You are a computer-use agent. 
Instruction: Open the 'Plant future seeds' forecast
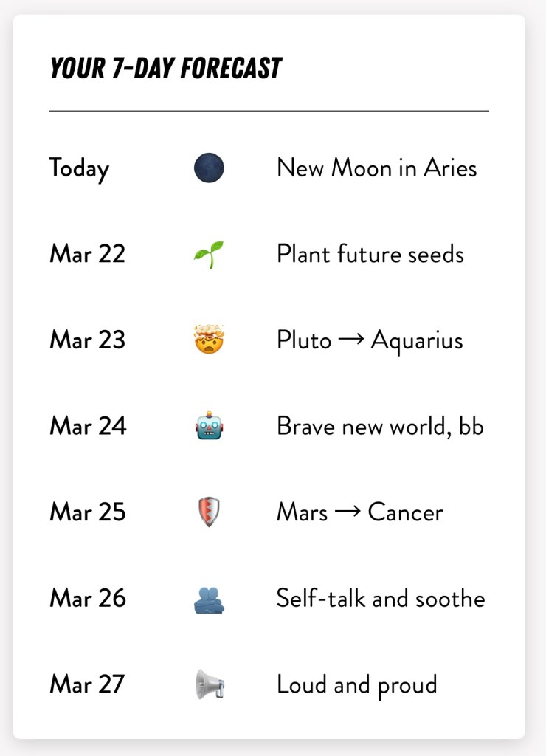click(x=370, y=255)
